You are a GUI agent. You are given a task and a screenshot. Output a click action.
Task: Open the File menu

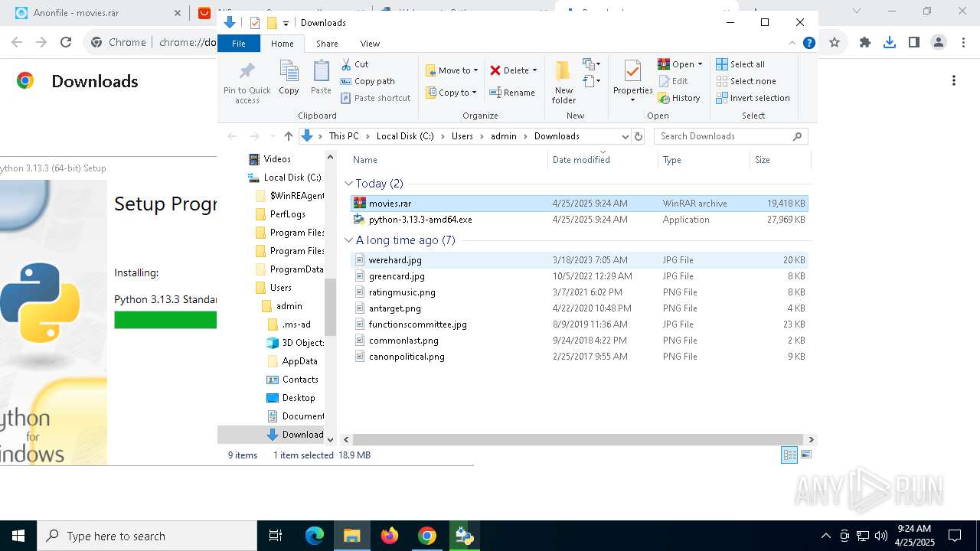(x=239, y=44)
